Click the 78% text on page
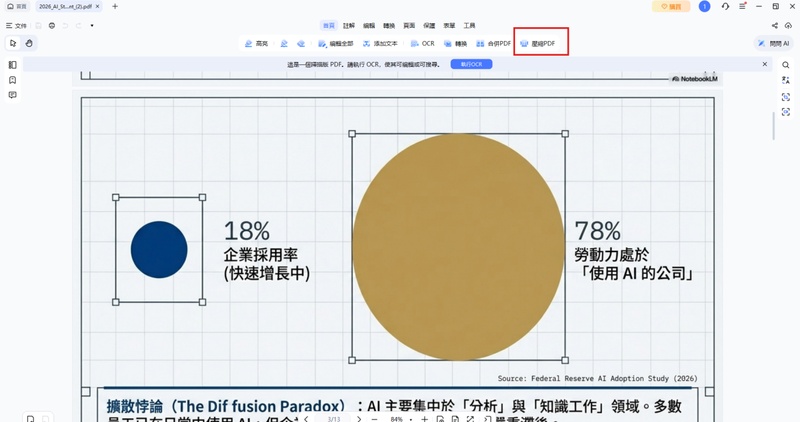This screenshot has width=800, height=422. 597,231
